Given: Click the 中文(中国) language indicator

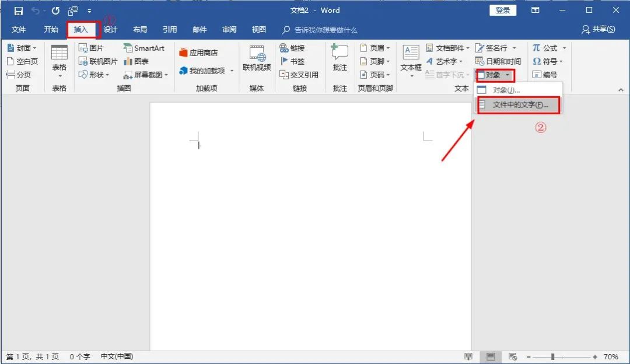Looking at the screenshot, I should point(117,356).
